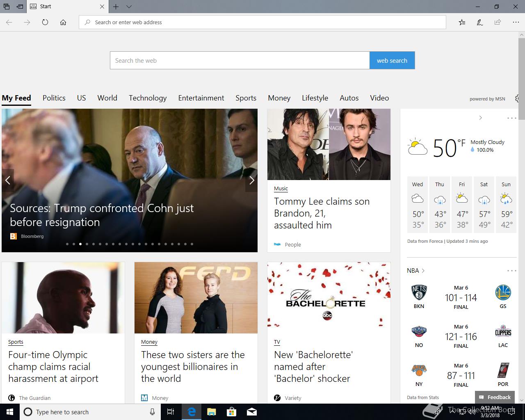Click the TV category label
525x420 pixels.
pyautogui.click(x=277, y=342)
